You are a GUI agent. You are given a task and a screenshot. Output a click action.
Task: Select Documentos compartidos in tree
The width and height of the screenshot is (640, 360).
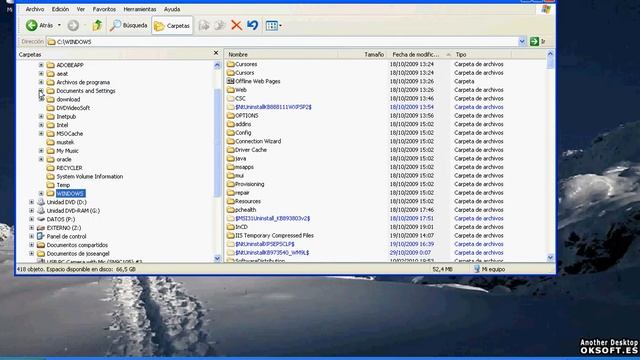[77, 245]
